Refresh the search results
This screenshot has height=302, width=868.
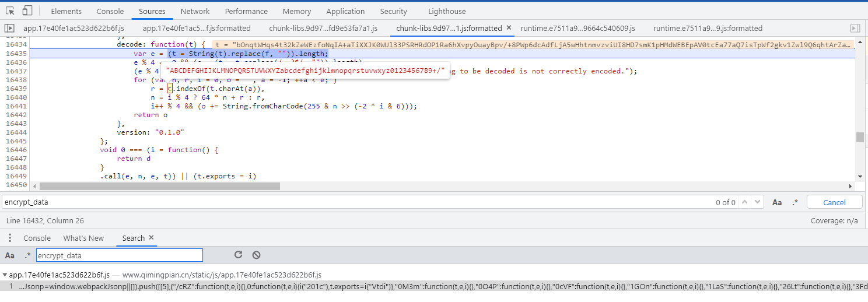pos(238,255)
